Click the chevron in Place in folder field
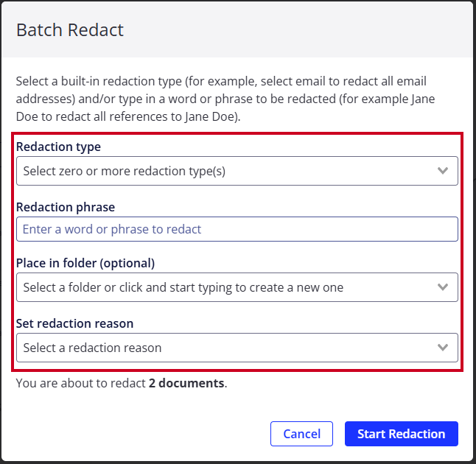This screenshot has width=476, height=464. point(443,287)
